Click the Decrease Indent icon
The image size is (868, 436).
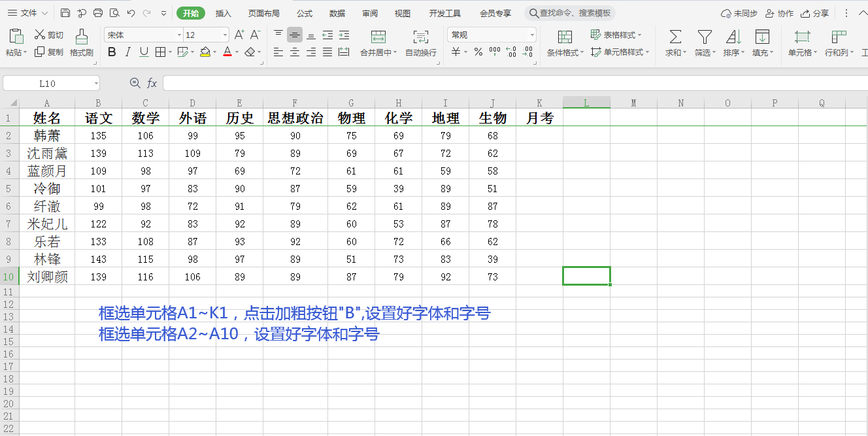click(327, 35)
